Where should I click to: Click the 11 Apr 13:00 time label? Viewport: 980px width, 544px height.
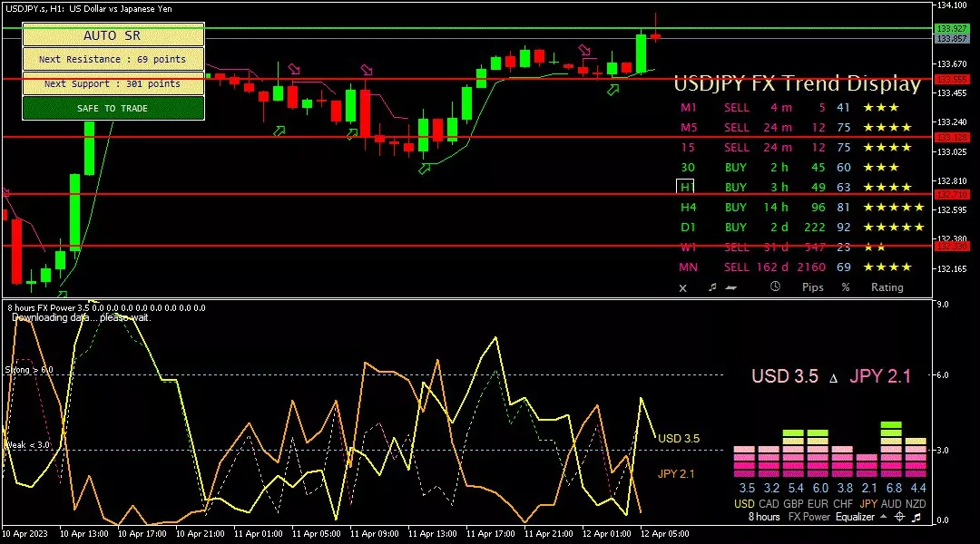433,534
